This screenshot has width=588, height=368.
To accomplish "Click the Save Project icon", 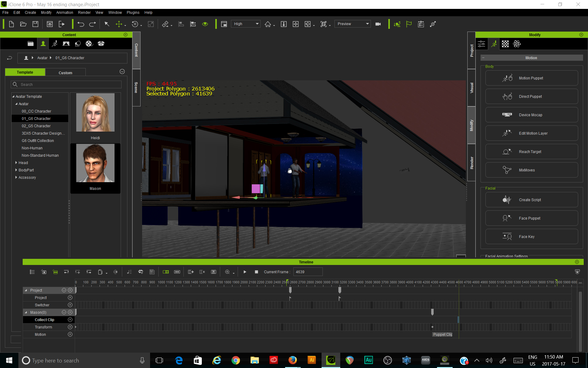I will tap(35, 24).
